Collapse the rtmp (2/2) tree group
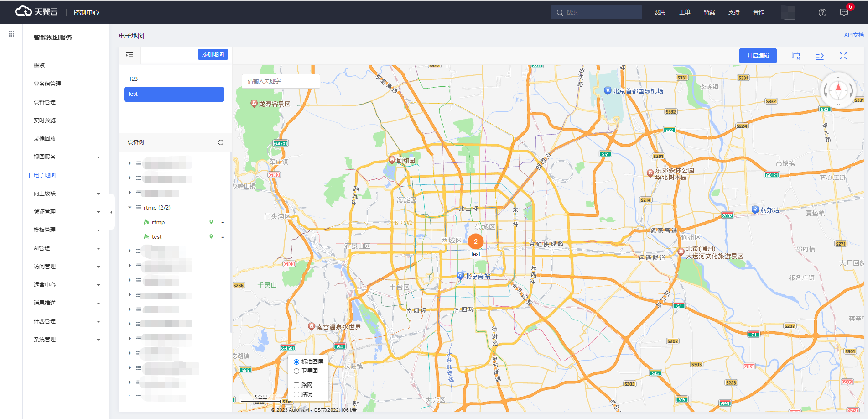The width and height of the screenshot is (868, 419). (x=130, y=208)
